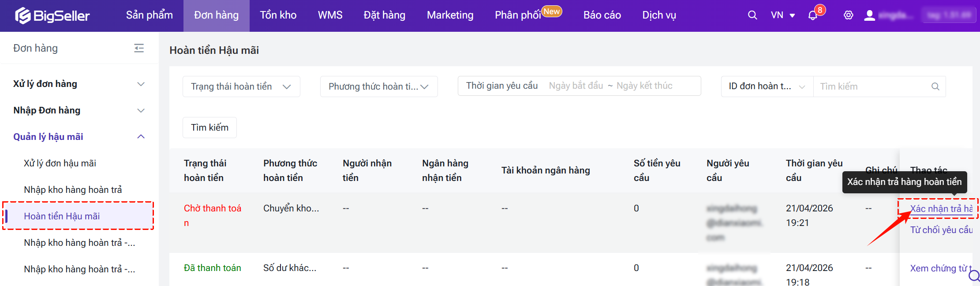Open the VN language dropdown

782,15
